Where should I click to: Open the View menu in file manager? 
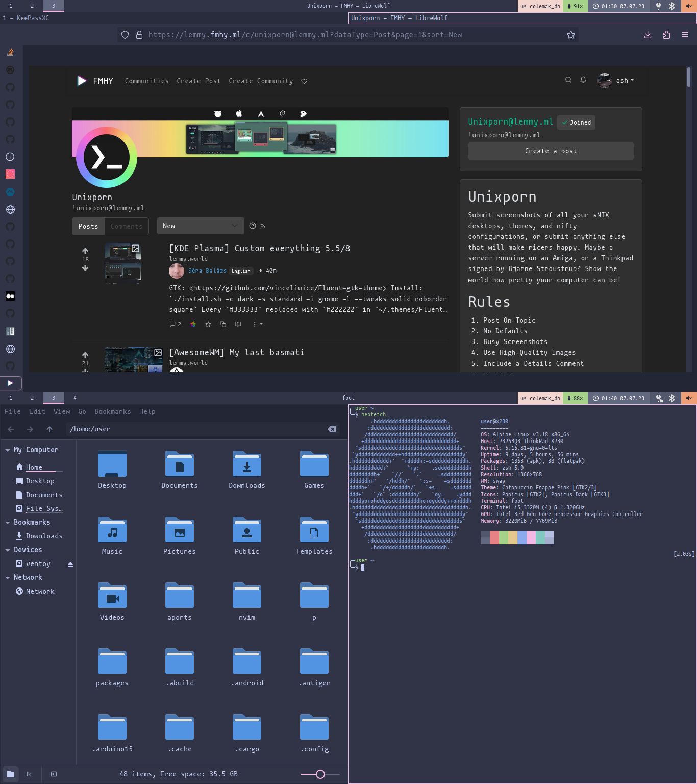click(62, 411)
